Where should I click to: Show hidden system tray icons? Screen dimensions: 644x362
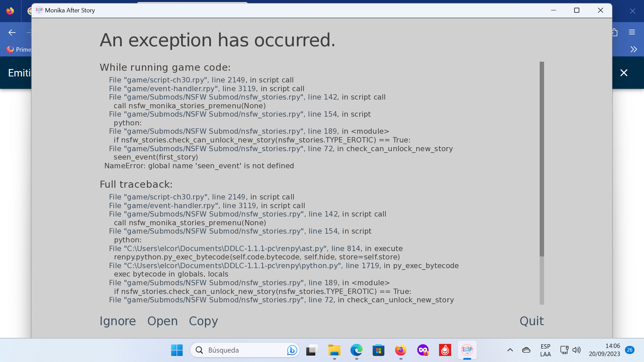point(510,350)
